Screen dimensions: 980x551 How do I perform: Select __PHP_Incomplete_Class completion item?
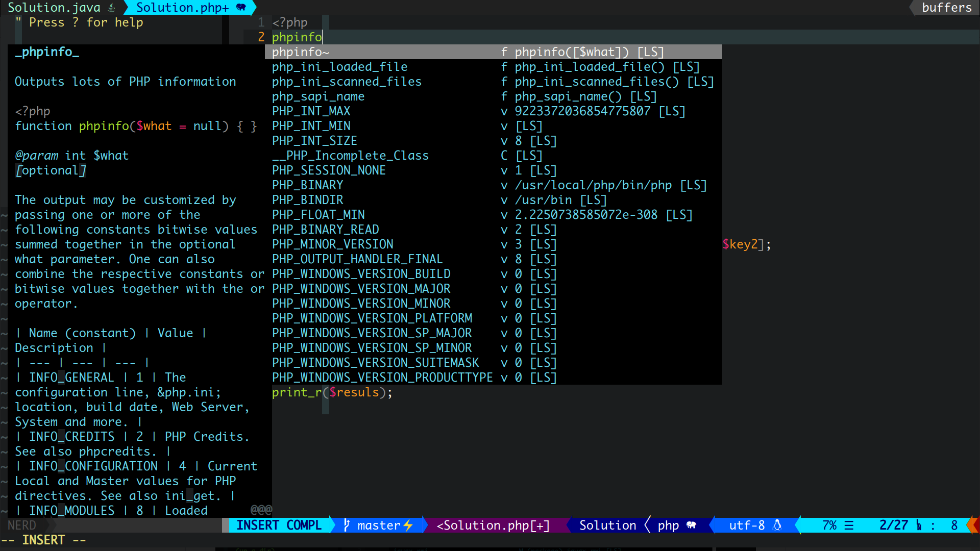pos(350,156)
